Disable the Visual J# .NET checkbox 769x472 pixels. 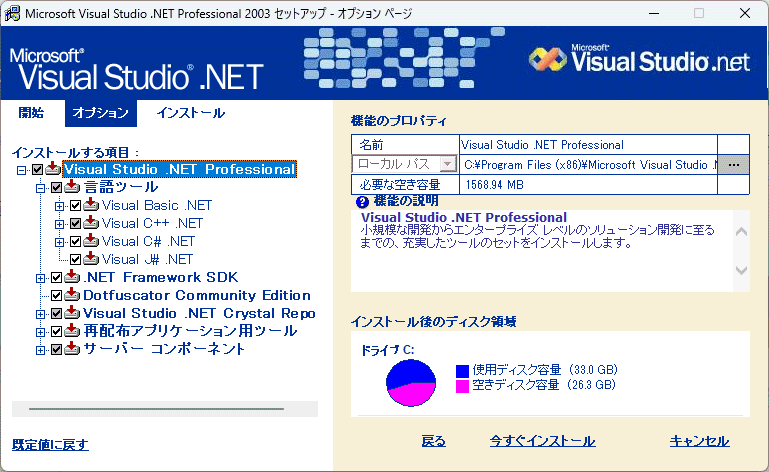tap(76, 260)
